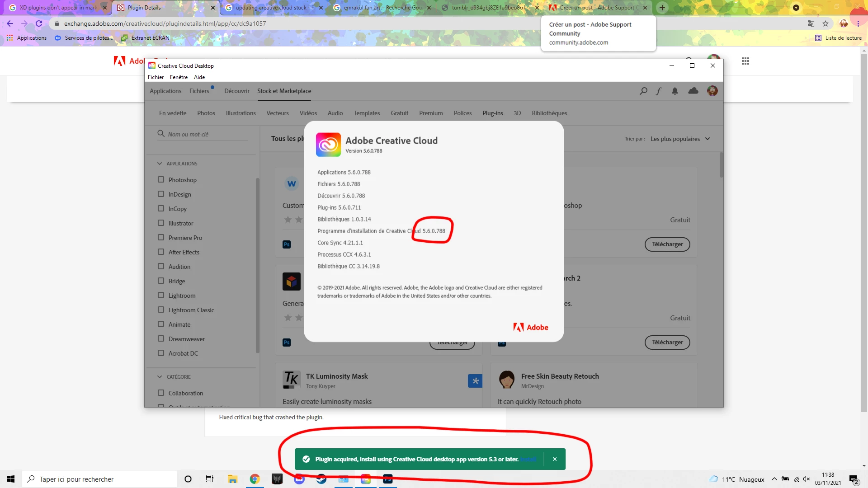Enable the Illustrator filter checkbox

(x=161, y=223)
